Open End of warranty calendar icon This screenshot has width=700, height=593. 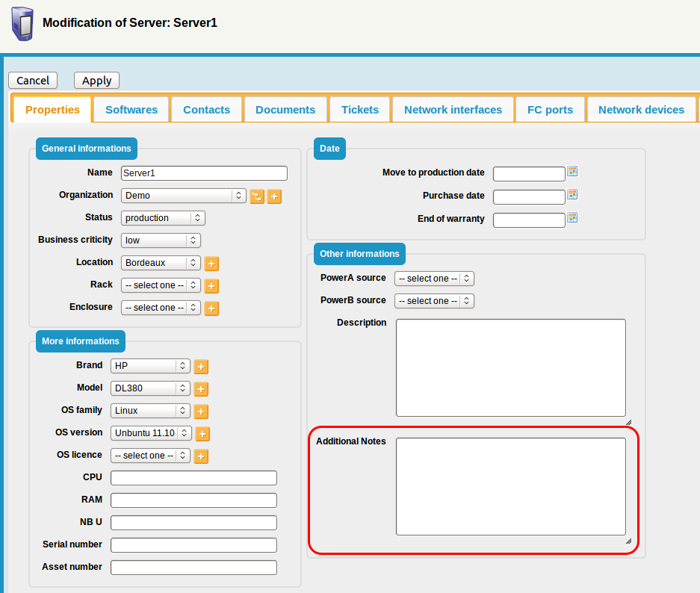572,218
